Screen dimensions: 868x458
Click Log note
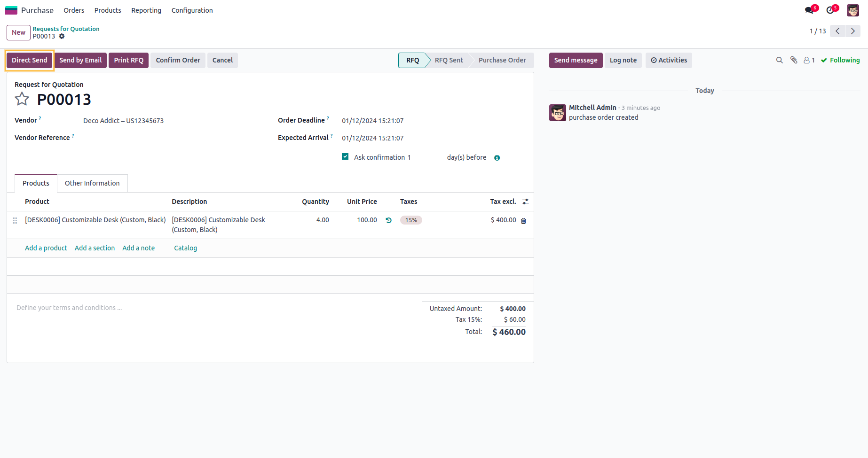[x=623, y=60]
